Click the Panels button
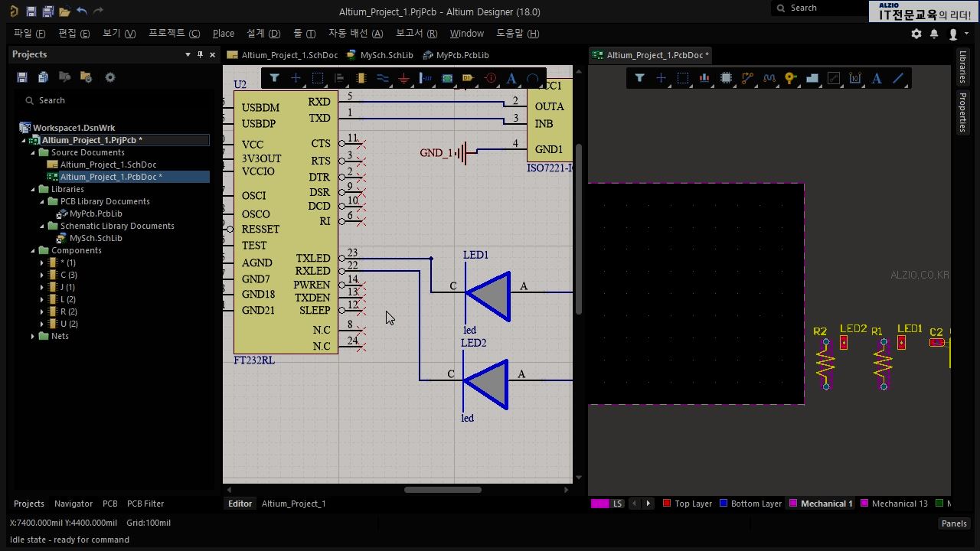This screenshot has height=551, width=980. [x=954, y=523]
